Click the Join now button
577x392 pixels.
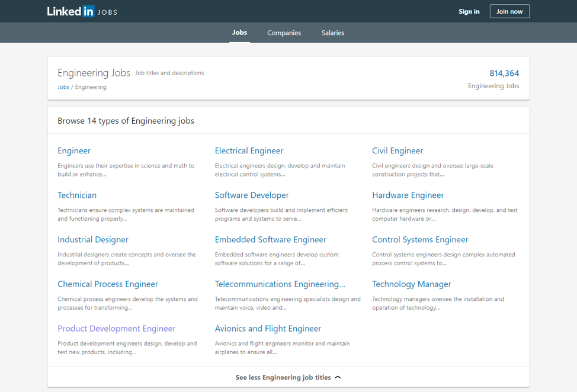[509, 11]
